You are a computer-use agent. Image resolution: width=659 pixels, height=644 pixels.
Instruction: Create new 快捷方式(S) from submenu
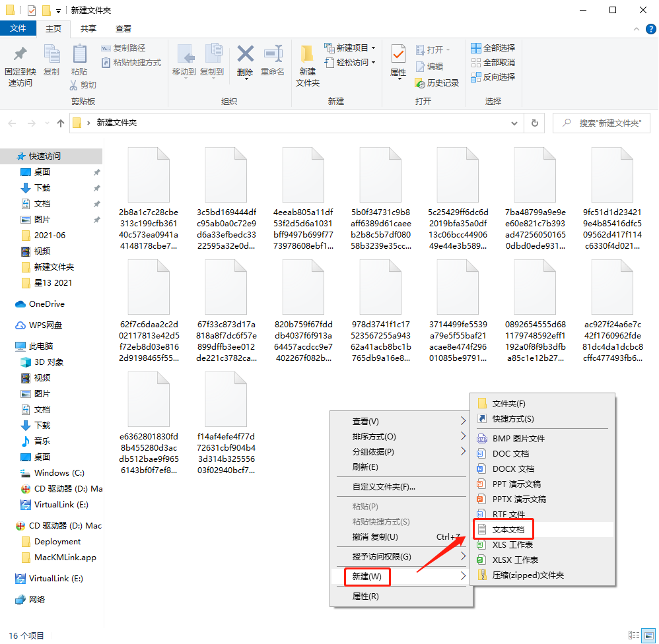click(543, 419)
